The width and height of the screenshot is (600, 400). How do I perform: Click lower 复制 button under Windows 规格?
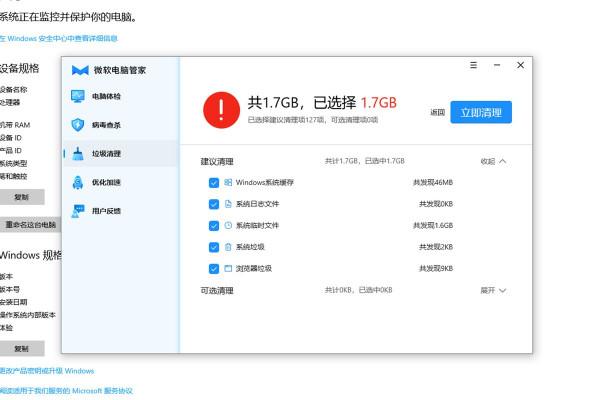(22, 349)
